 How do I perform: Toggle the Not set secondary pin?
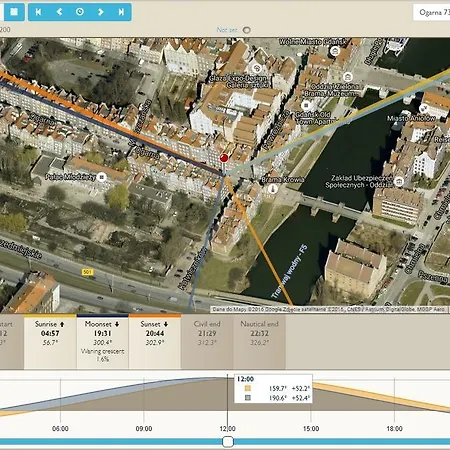247,30
